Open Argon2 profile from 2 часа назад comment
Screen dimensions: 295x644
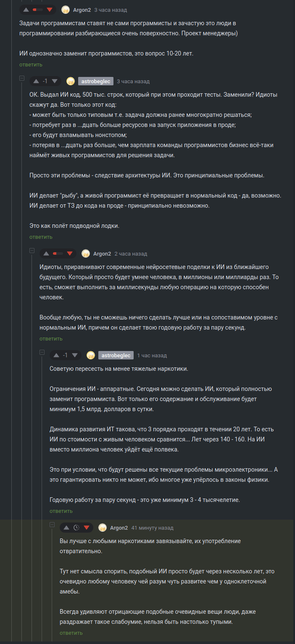[102, 254]
